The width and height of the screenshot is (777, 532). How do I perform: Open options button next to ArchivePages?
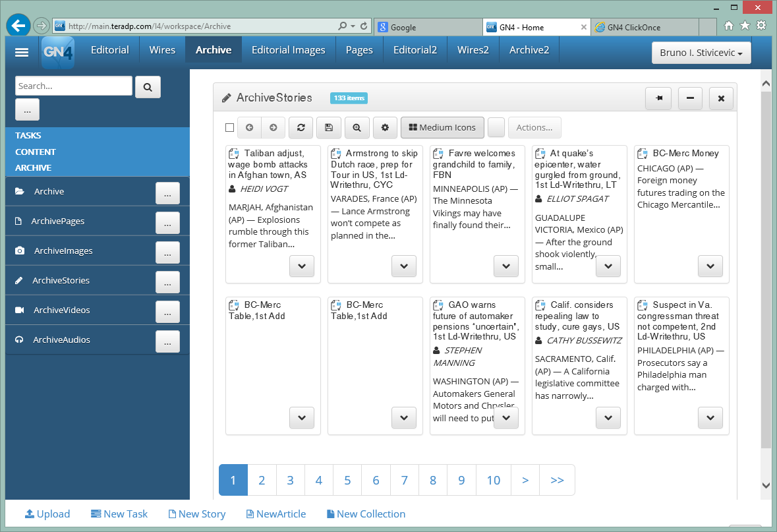[x=167, y=223]
